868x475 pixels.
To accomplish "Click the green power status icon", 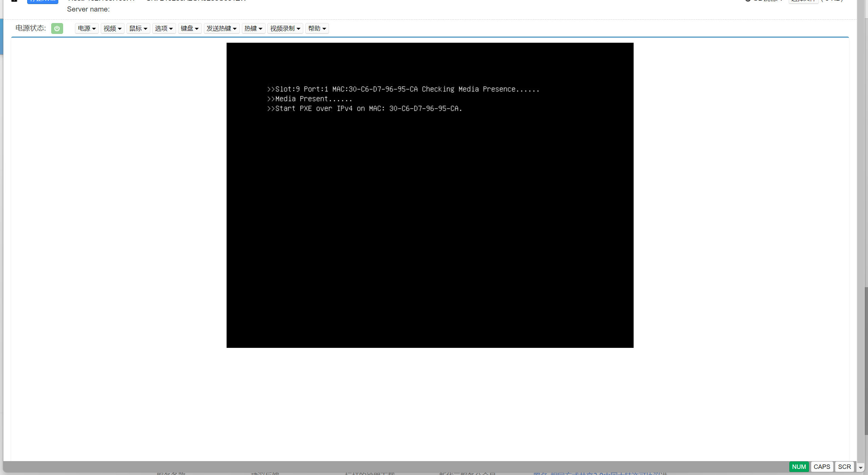I will tap(57, 28).
